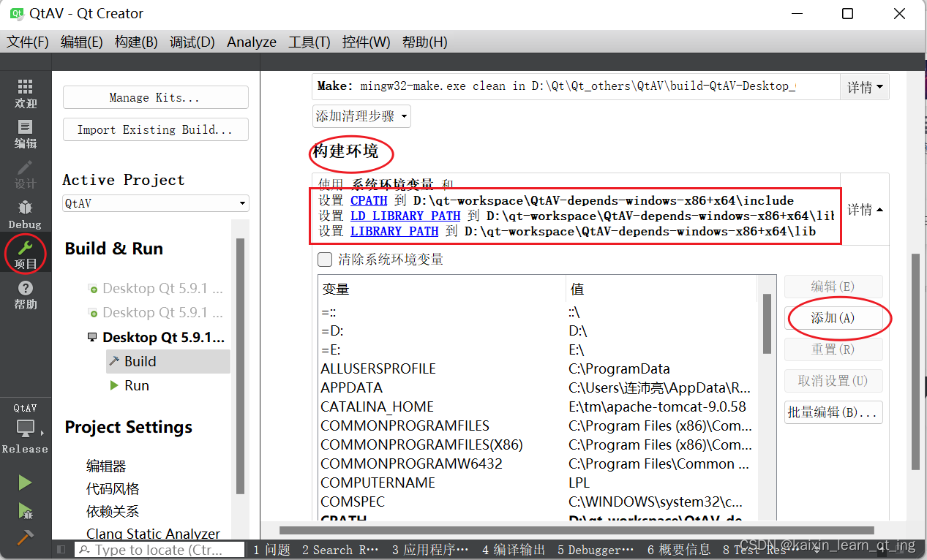Screen dimensions: 927x560
Task: Click the environment table vertical scrollbar
Action: click(767, 324)
